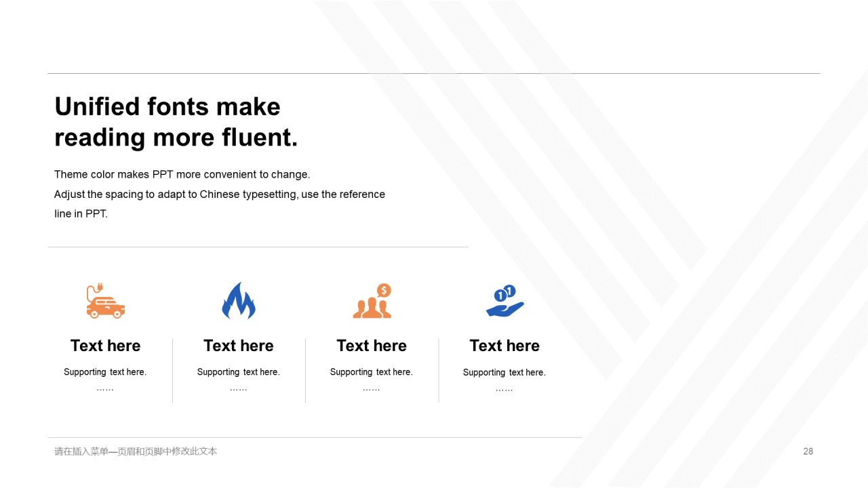Select the blue hand holding coins icon
The image size is (868, 488).
pyautogui.click(x=505, y=301)
